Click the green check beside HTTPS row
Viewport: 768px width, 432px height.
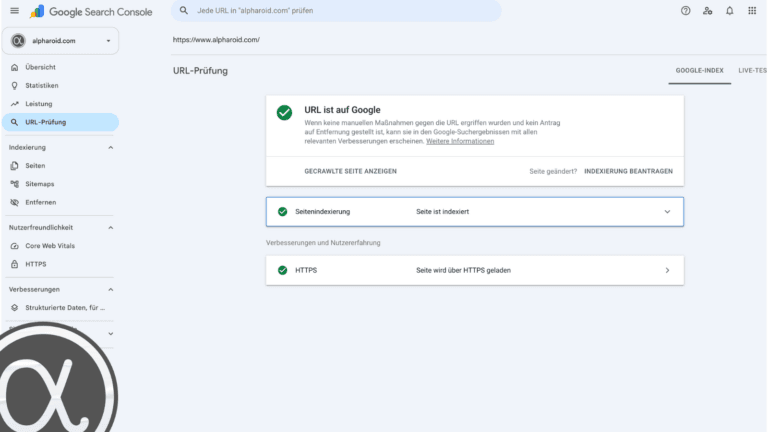click(283, 270)
